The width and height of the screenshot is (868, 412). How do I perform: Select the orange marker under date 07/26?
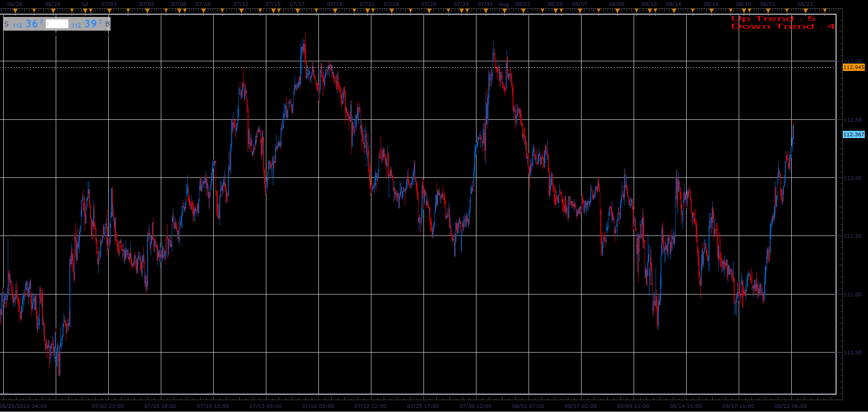(x=429, y=11)
